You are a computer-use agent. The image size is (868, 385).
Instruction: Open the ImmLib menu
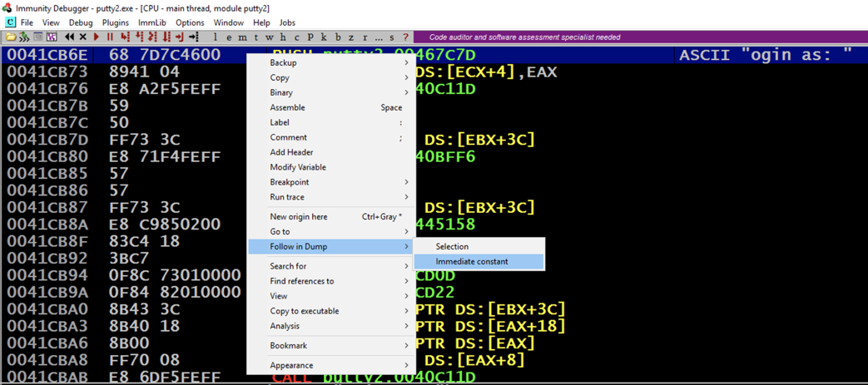(x=151, y=22)
